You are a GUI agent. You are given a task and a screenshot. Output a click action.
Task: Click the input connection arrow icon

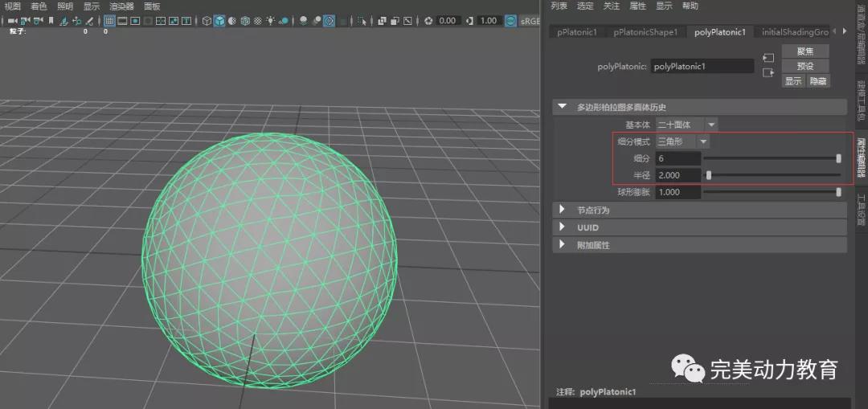point(768,58)
